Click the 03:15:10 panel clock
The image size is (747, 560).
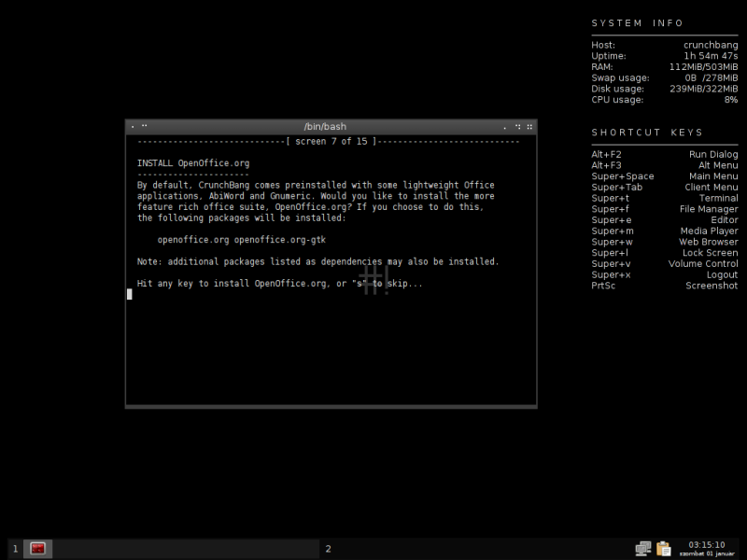707,545
